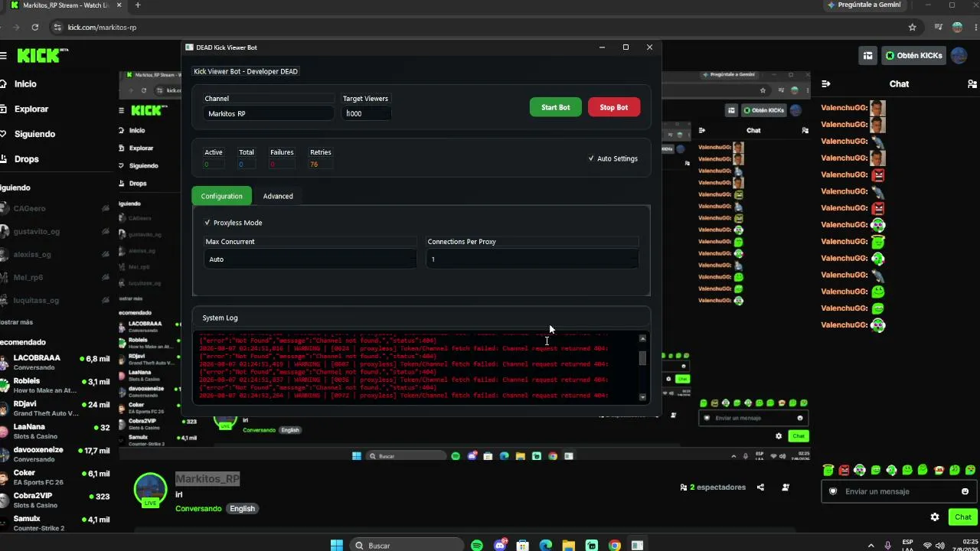
Task: Open a new browser tab
Action: pyautogui.click(x=138, y=5)
